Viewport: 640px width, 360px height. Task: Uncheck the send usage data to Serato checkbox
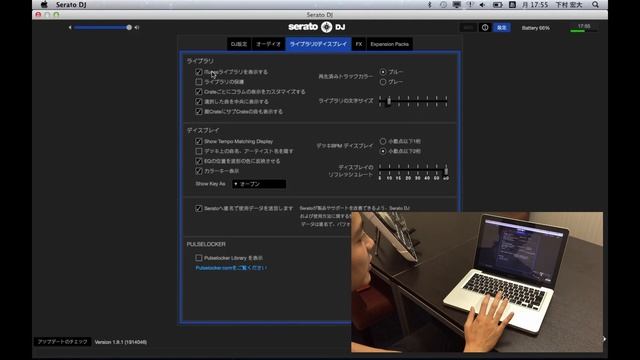199,208
